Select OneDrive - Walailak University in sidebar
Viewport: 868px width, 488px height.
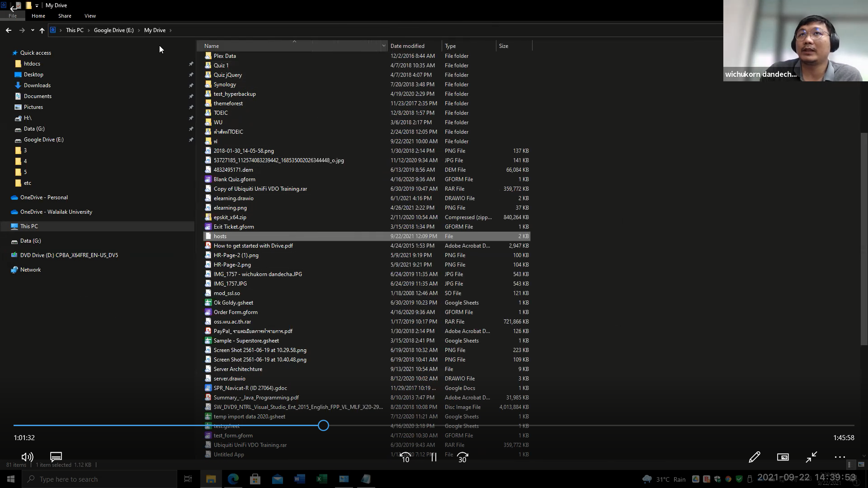pos(56,212)
